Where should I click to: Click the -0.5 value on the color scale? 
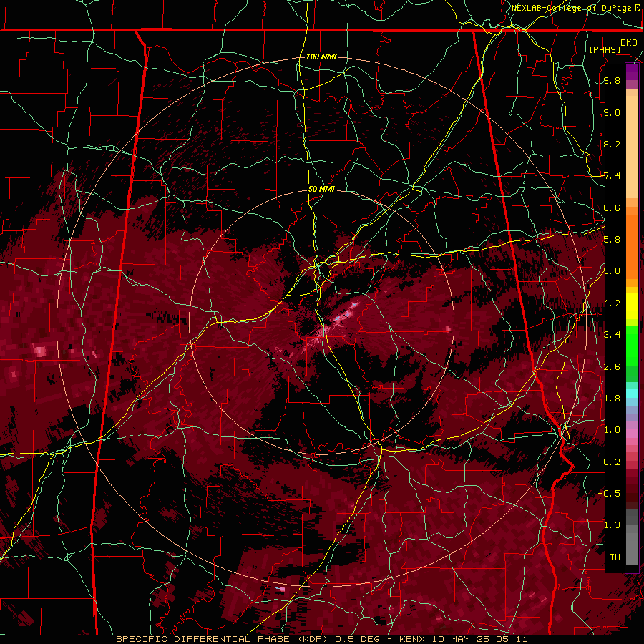(609, 494)
